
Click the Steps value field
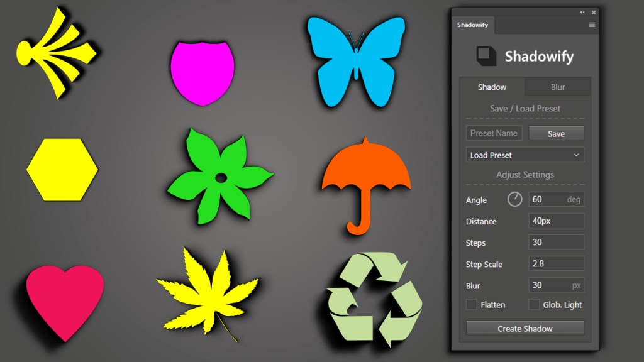tap(556, 242)
